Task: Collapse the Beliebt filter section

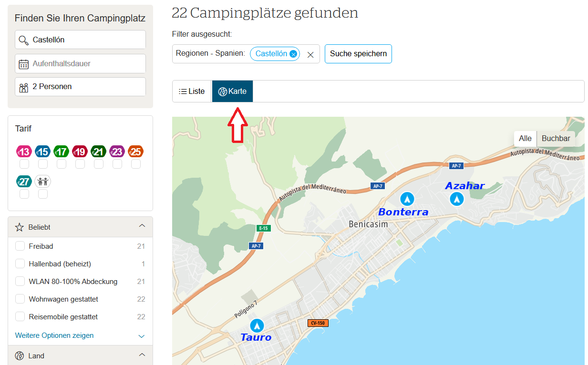Action: coord(142,226)
